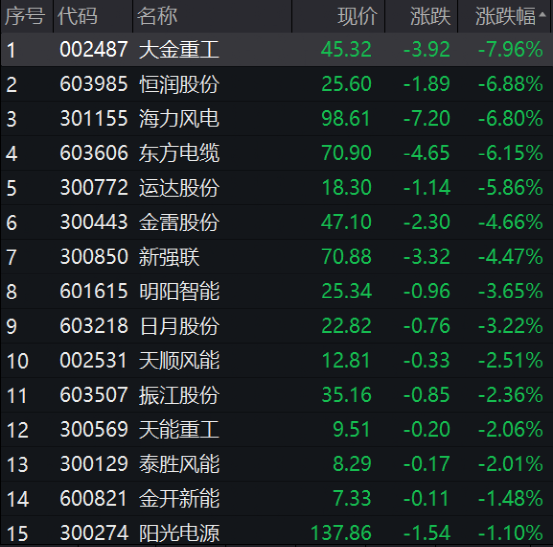Screen dimensions: 553x547
Task: Click stock code 603218
Action: 93,326
